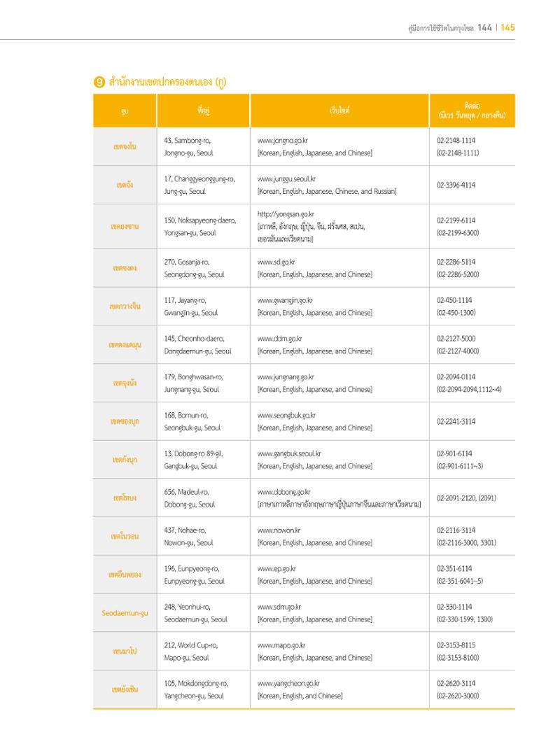The image size is (560, 746).
Task: Open the www.mapo.go.kr link
Action: point(281,645)
